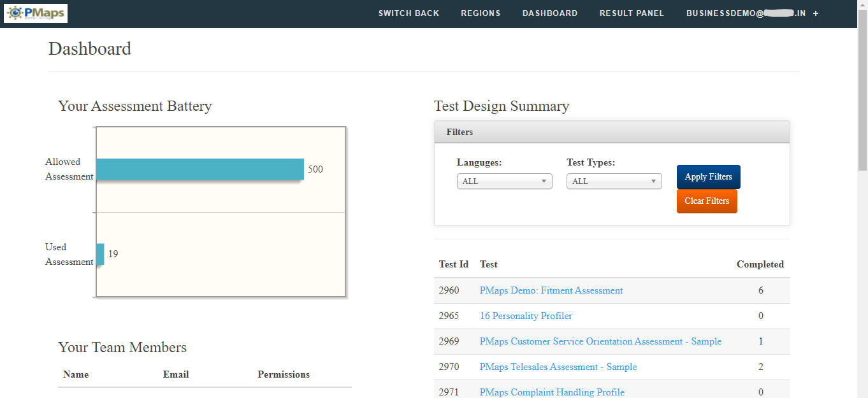Open the BUSINESSDEMO account menu

[746, 13]
